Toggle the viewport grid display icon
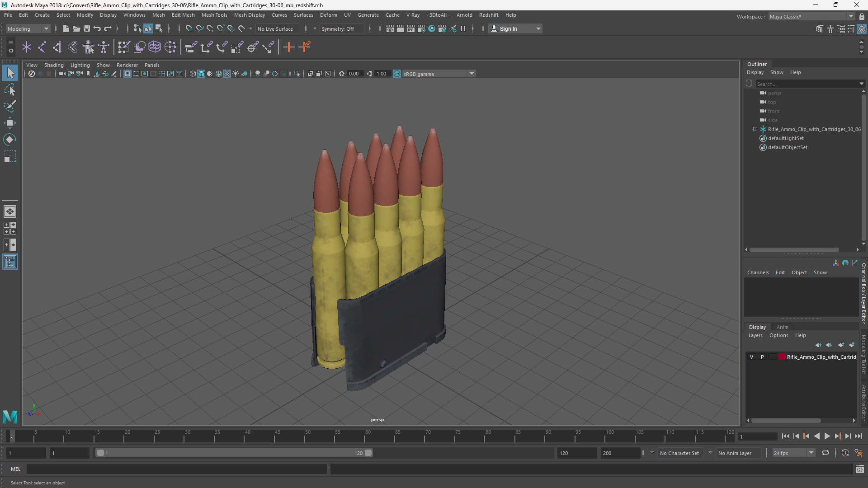This screenshot has width=868, height=488. [x=127, y=74]
